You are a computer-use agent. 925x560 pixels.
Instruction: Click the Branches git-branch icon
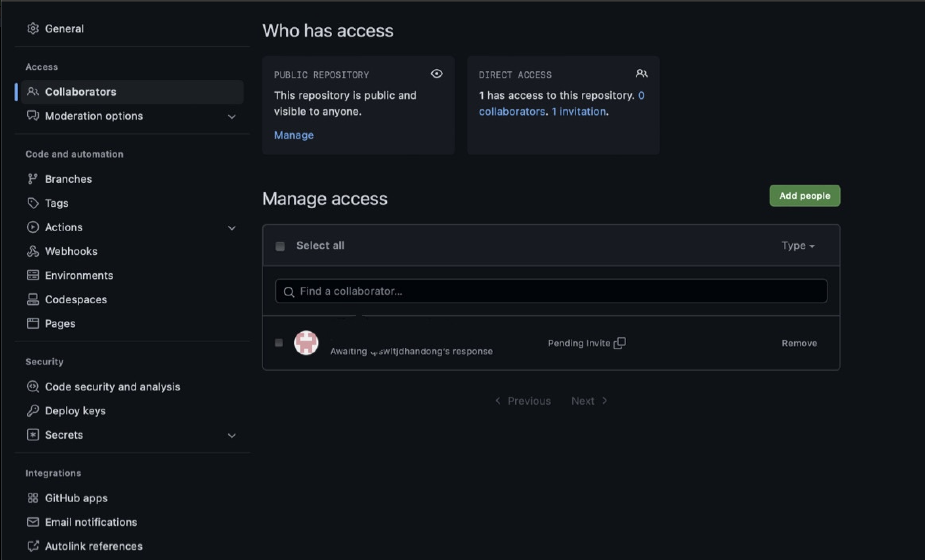32,179
